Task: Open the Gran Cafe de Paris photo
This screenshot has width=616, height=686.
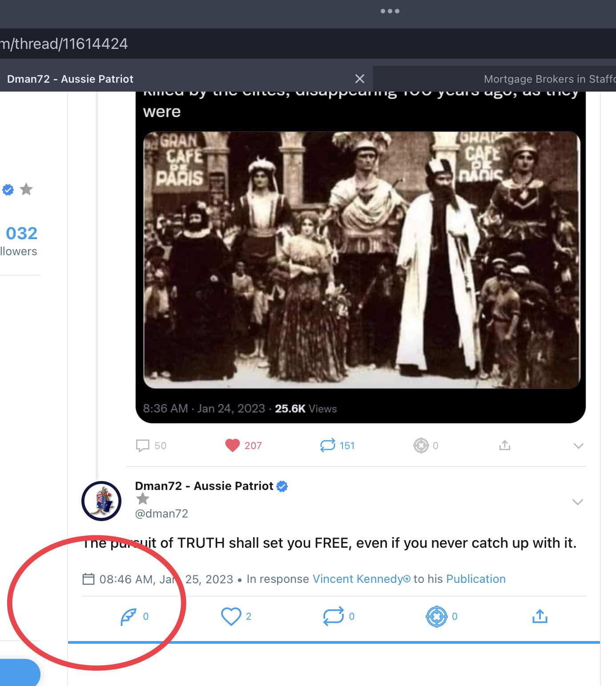Action: click(361, 260)
